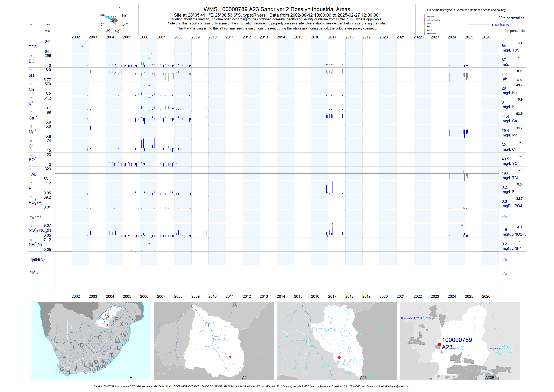Screen dimensions: 554x392
Task: Click the red-topped NH4 peak in 2006
Action: (149, 244)
